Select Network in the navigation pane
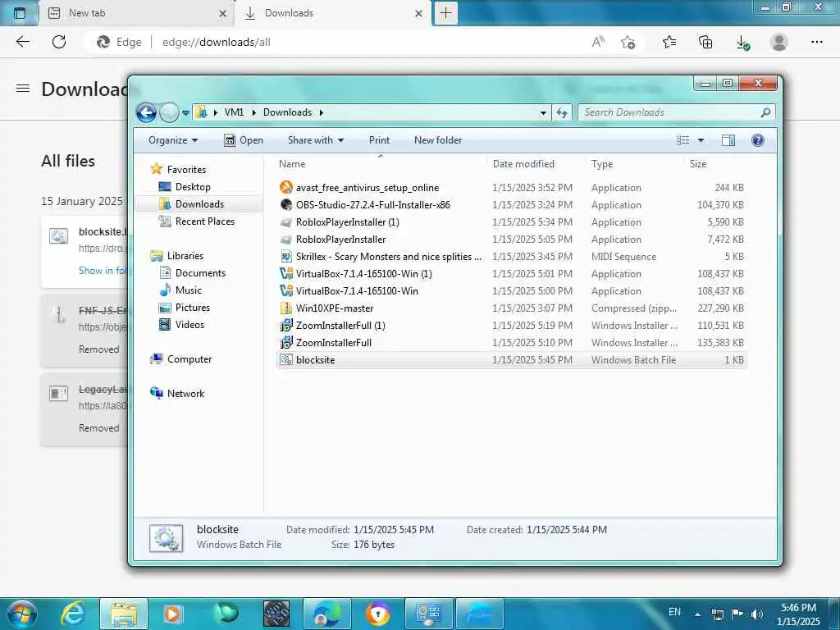 pos(186,393)
